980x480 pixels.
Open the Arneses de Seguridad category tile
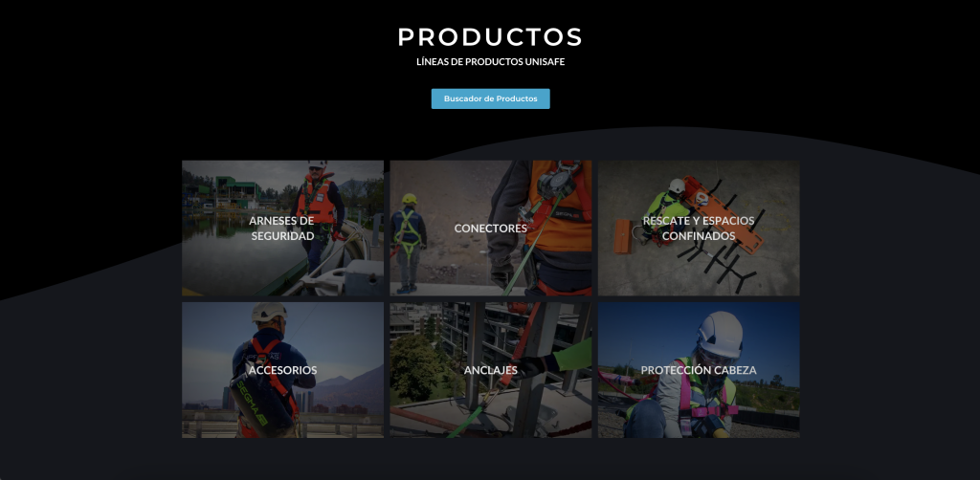click(x=282, y=228)
